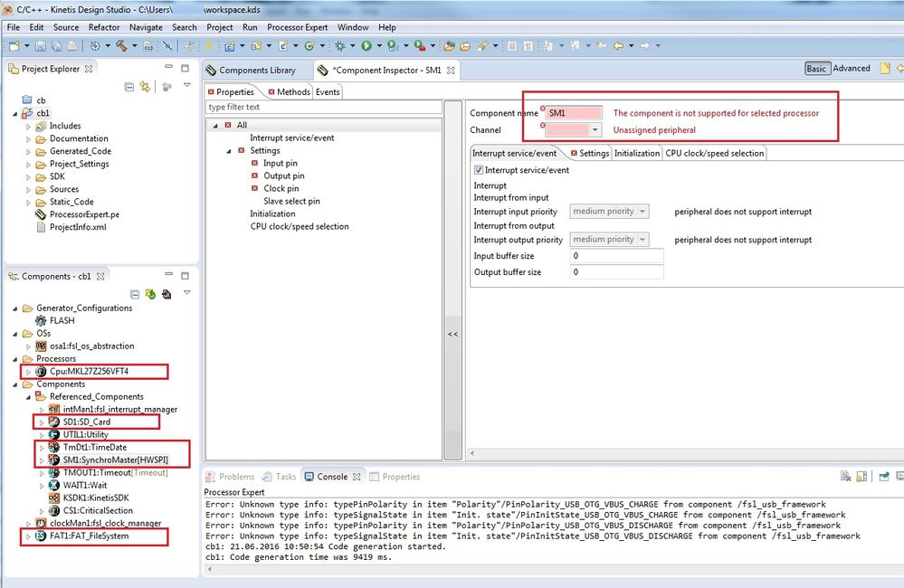The height and width of the screenshot is (588, 904).
Task: Switch to the Methods tab
Action: click(289, 91)
